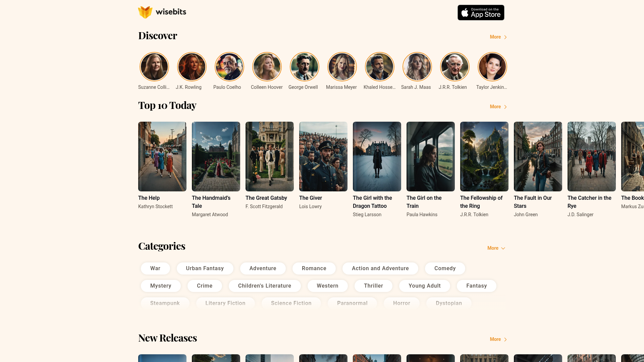Screen dimensions: 644x362
Task: Select the Thriller category chip
Action: coord(373,286)
